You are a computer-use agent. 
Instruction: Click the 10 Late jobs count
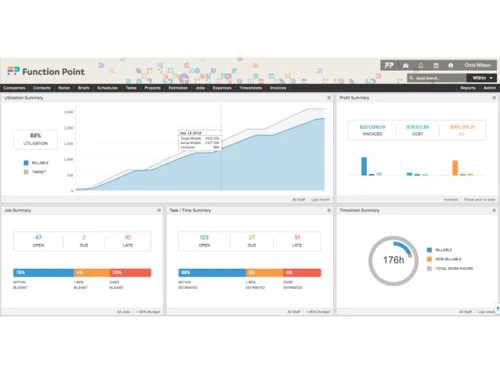[128, 237]
